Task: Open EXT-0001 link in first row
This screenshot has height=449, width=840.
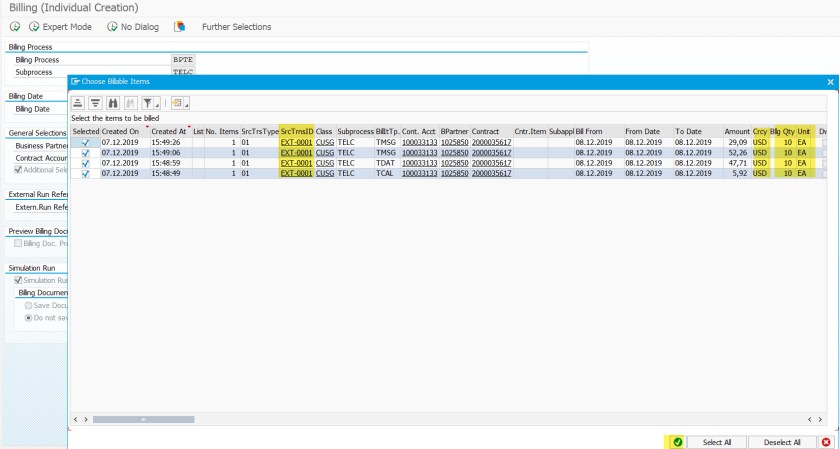Action: 297,143
